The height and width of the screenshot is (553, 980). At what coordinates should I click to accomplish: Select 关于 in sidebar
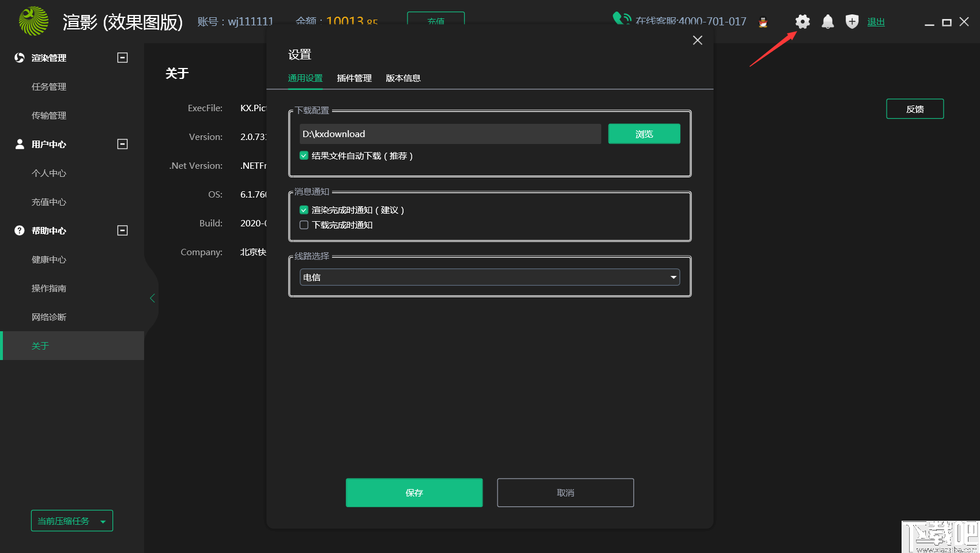pos(72,346)
